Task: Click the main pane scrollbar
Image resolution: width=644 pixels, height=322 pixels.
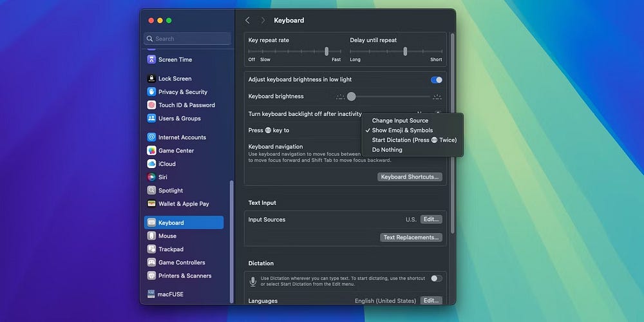Action: click(453, 133)
